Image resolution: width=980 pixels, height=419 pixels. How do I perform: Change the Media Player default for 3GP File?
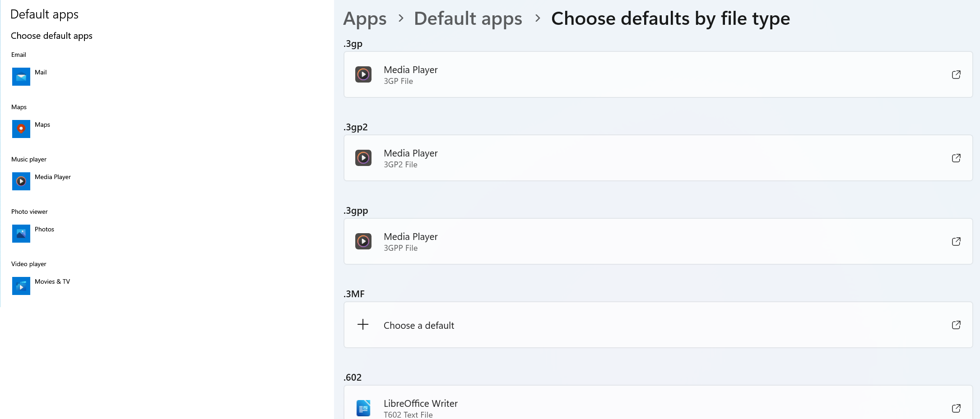(658, 74)
